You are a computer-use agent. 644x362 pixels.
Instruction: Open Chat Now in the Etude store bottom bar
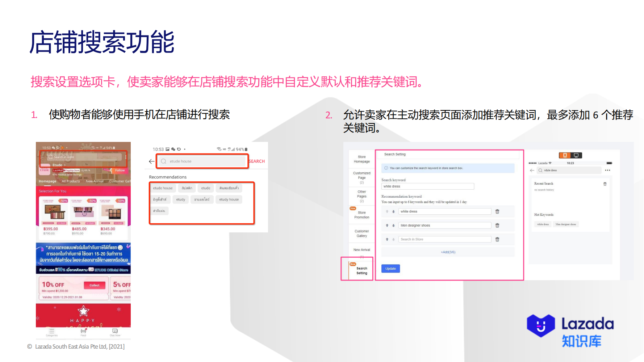pos(115,332)
